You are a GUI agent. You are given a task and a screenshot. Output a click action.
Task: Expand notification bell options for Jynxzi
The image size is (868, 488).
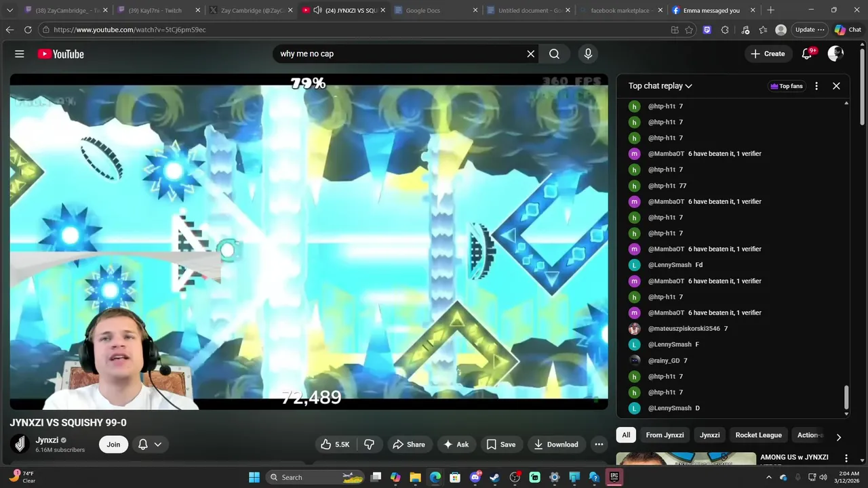tap(158, 445)
